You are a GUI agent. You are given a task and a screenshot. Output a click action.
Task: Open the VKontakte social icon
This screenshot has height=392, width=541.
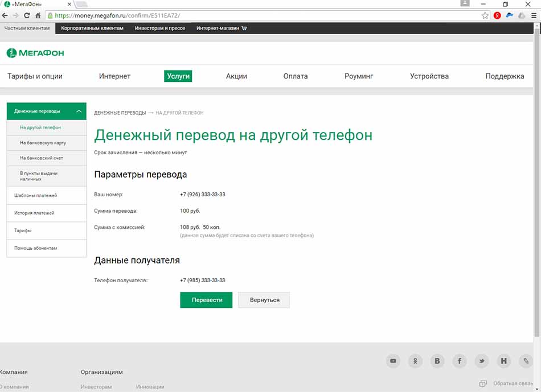pyautogui.click(x=437, y=361)
